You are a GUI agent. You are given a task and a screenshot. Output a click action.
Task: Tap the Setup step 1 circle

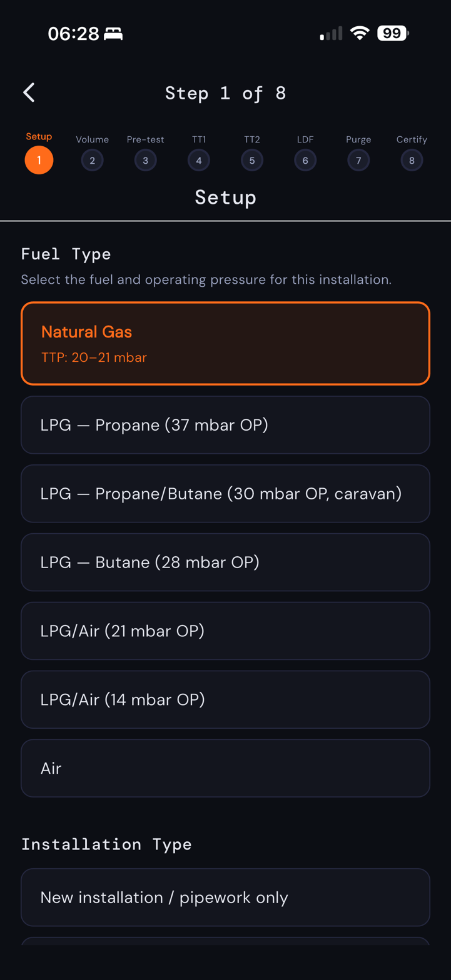[x=39, y=161]
